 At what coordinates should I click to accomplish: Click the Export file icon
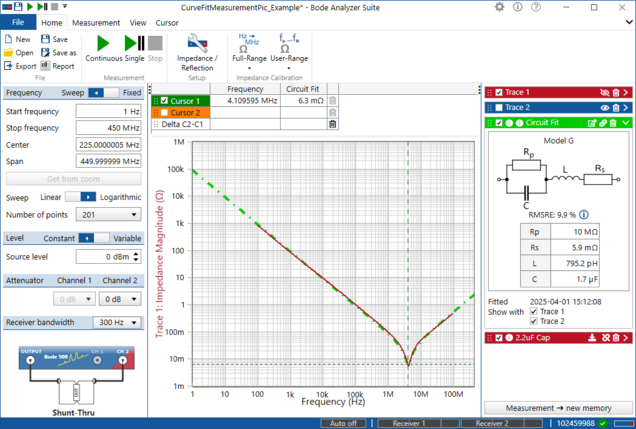[8, 66]
